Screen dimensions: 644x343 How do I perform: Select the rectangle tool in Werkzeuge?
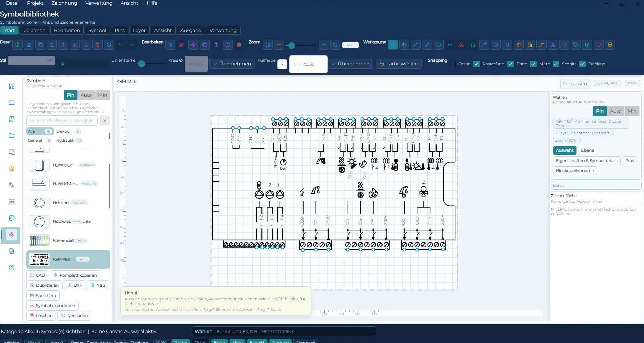tap(439, 45)
